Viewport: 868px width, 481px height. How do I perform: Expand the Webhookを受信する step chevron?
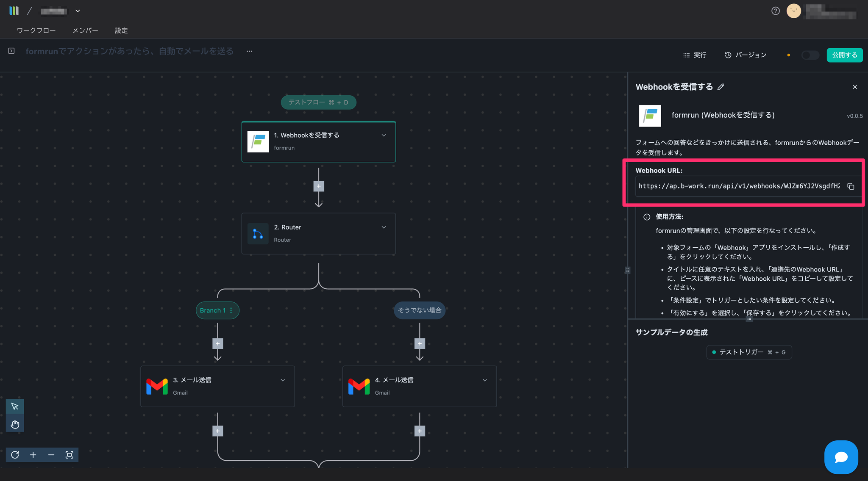[384, 135]
